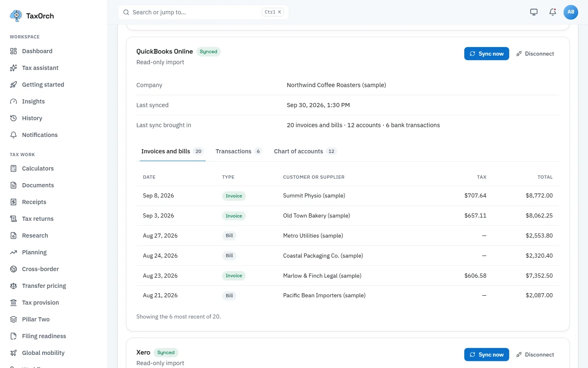
Task: Open the Chart of accounts tab
Action: click(305, 151)
